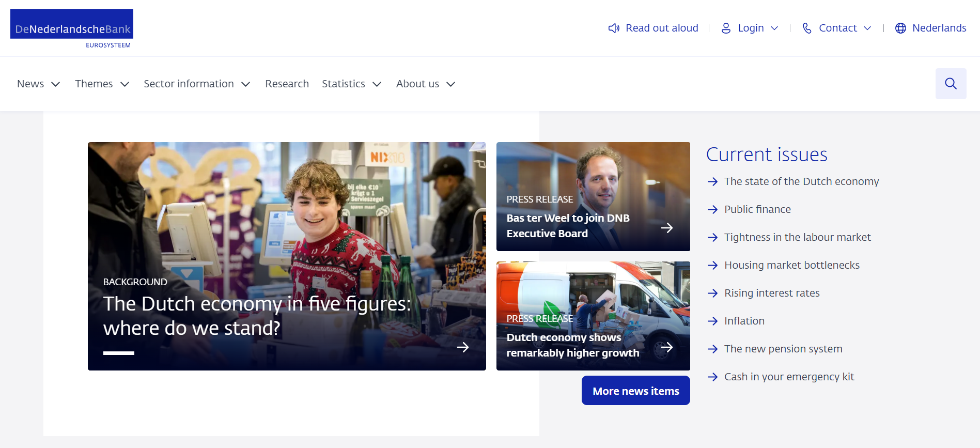Click the De Nederlandsche Bank logo
The width and height of the screenshot is (980, 448).
[x=72, y=29]
